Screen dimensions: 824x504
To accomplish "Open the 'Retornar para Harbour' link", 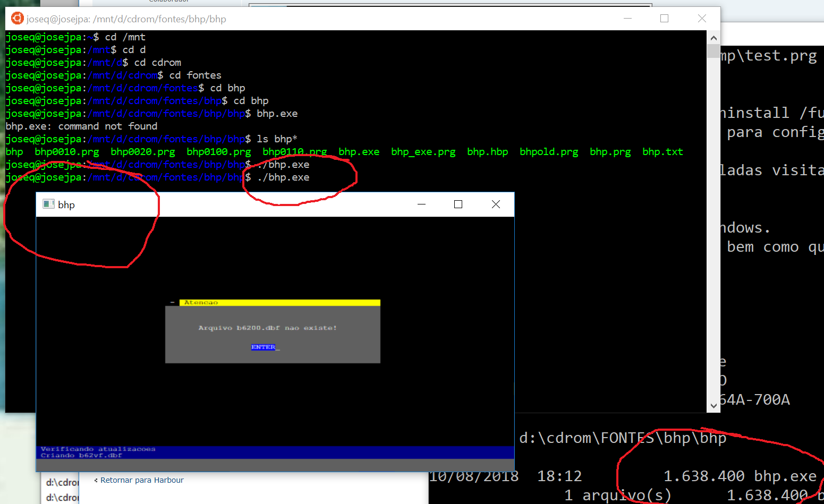I will pos(142,480).
